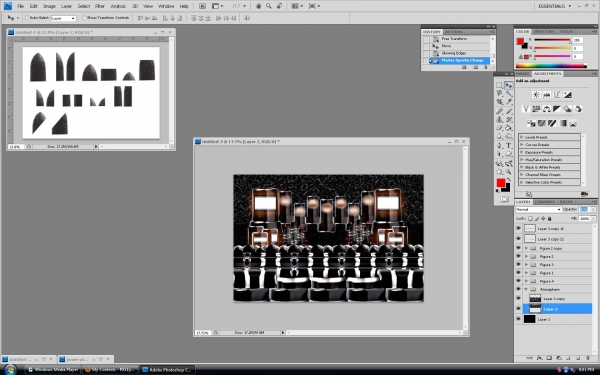
Task: Select the Eyedropper tool
Action: 509,102
